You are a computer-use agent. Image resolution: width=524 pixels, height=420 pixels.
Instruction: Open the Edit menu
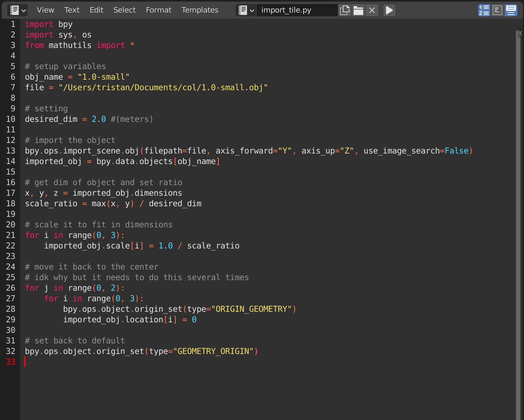[x=96, y=10]
